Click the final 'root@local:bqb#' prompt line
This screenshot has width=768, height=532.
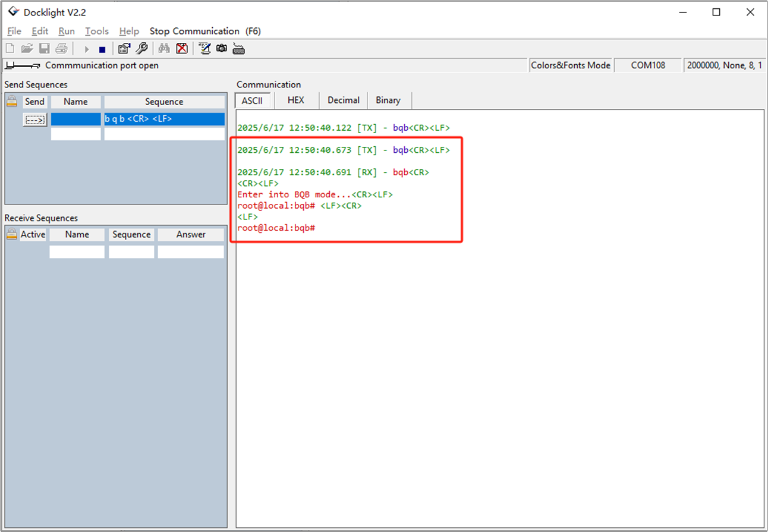pos(276,228)
